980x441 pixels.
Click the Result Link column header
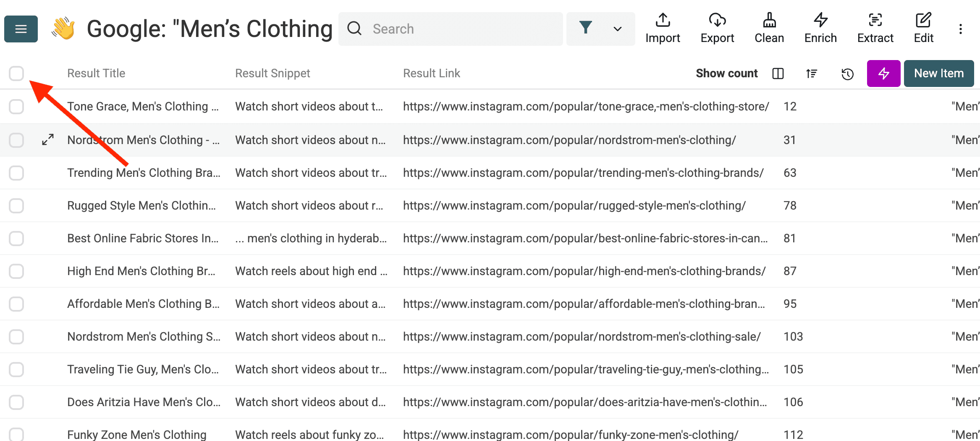click(x=431, y=73)
